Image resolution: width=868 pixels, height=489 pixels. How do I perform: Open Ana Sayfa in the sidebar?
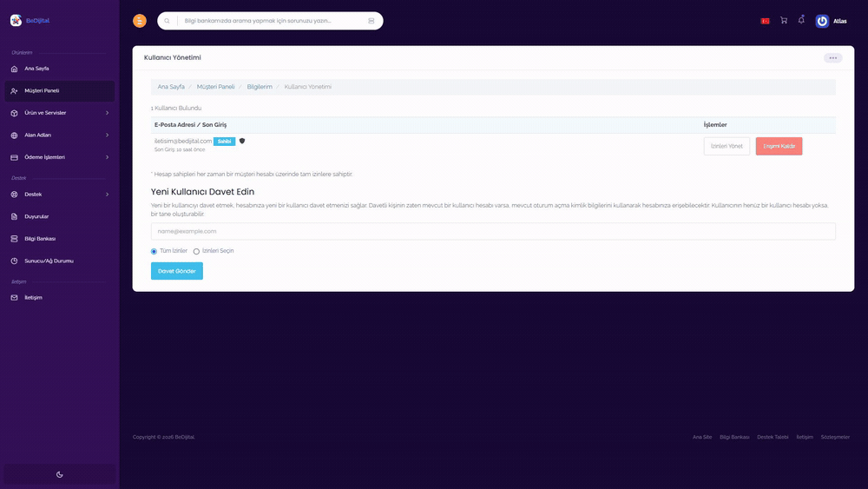click(x=60, y=69)
